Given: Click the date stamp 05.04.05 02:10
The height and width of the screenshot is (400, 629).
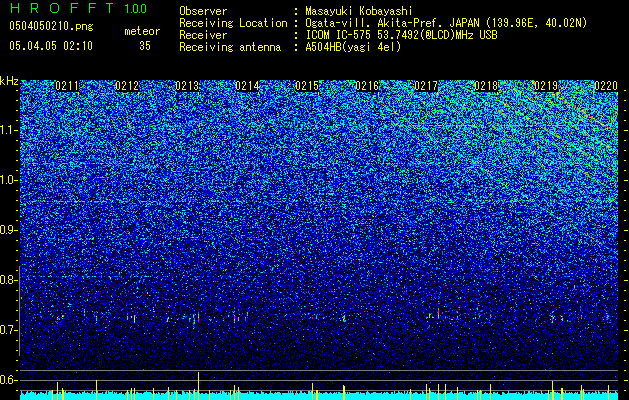Looking at the screenshot, I should (51, 46).
